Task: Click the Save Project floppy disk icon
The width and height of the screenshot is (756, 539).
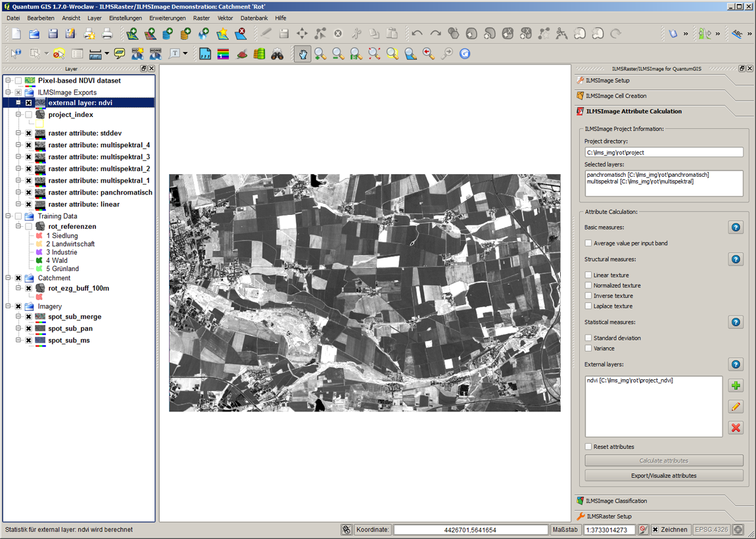Action: [53, 34]
